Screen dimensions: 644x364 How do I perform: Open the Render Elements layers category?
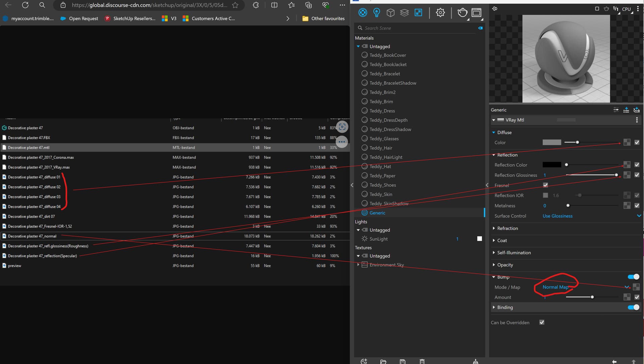coord(405,13)
